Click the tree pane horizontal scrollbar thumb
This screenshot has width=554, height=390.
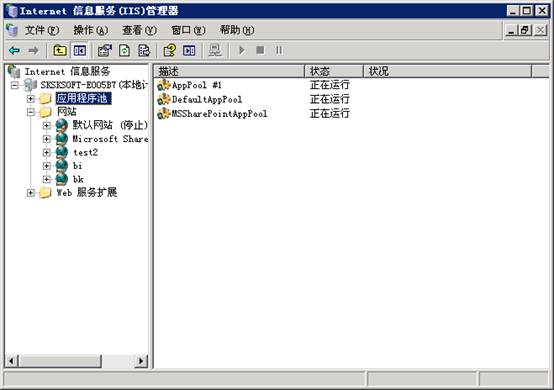click(x=60, y=361)
